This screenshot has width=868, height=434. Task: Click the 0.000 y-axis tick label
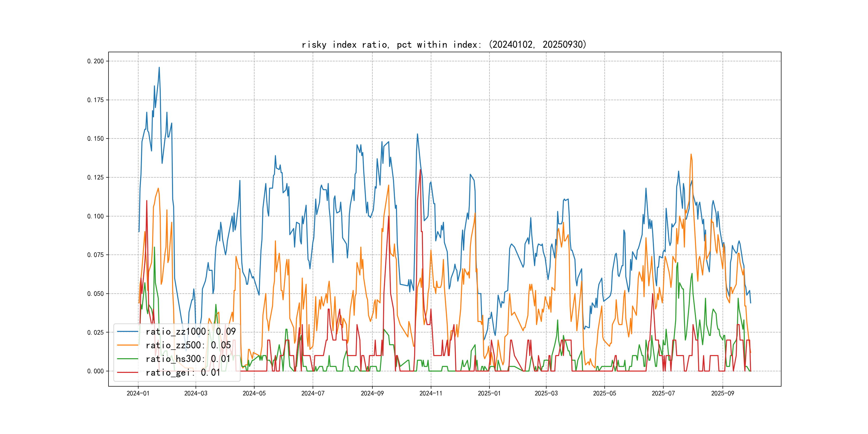pos(95,371)
